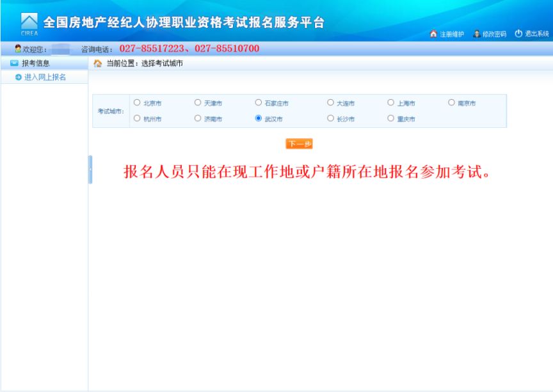Click the 退出系统 power icon
Image resolution: width=553 pixels, height=392 pixels.
(518, 33)
